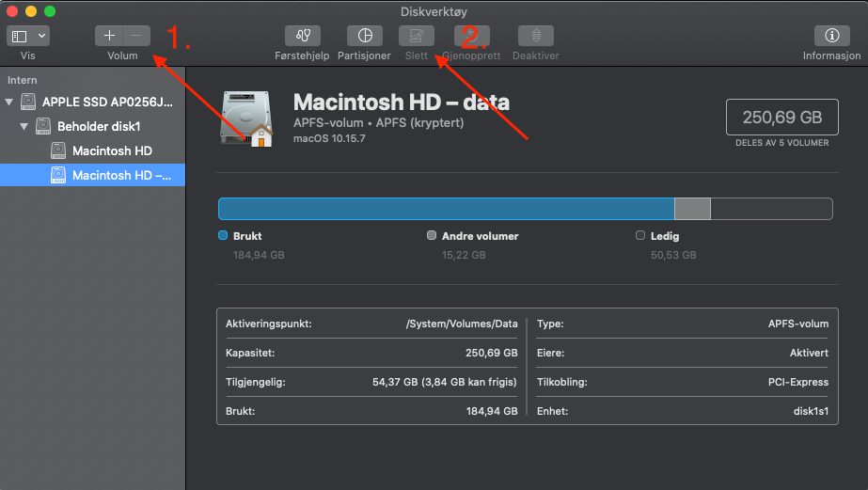
Task: Click the Deaktiver unmount toolbar icon
Action: [536, 36]
